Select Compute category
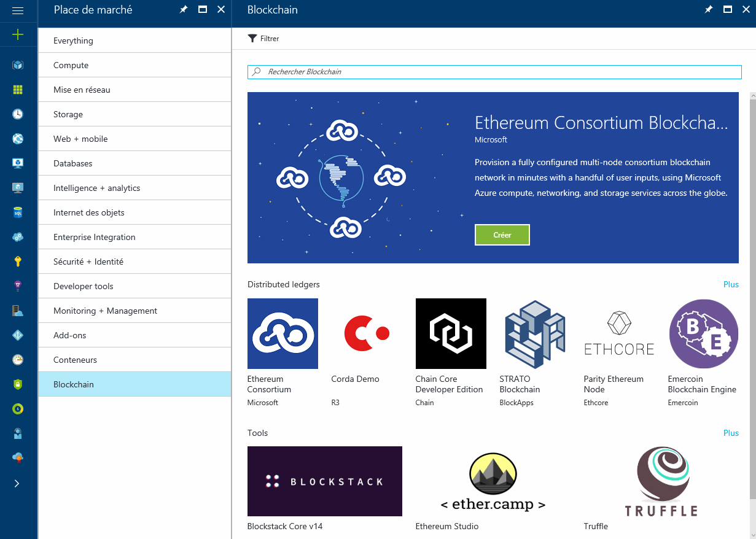Screen dimensions: 756x539 (x=134, y=65)
